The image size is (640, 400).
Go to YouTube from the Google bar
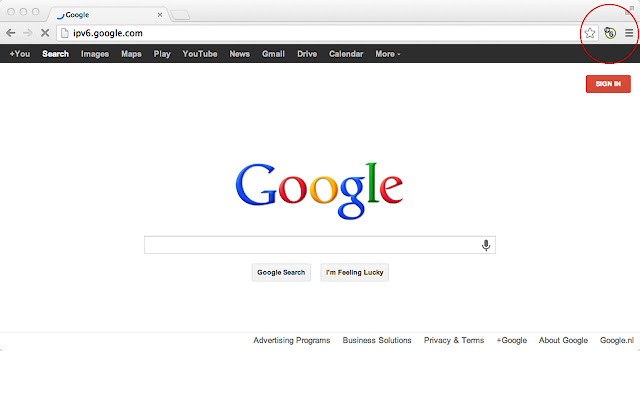[200, 54]
